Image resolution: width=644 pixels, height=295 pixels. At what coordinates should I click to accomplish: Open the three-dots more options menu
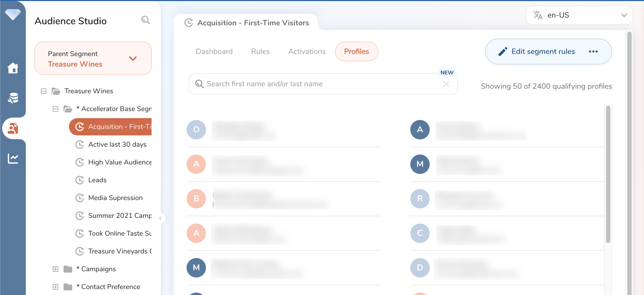coord(593,52)
